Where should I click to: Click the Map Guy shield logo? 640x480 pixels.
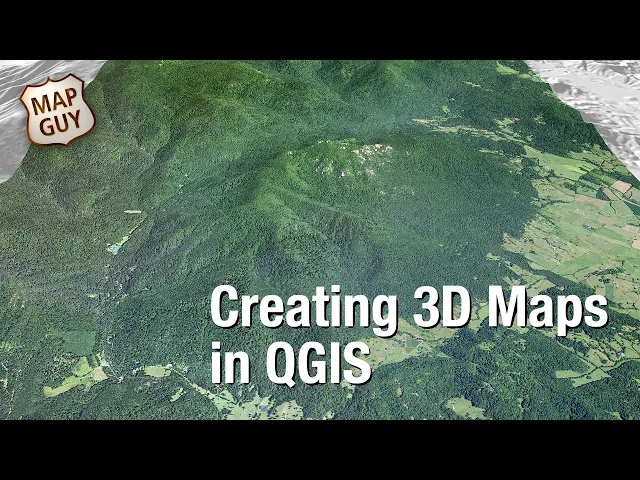(x=58, y=110)
